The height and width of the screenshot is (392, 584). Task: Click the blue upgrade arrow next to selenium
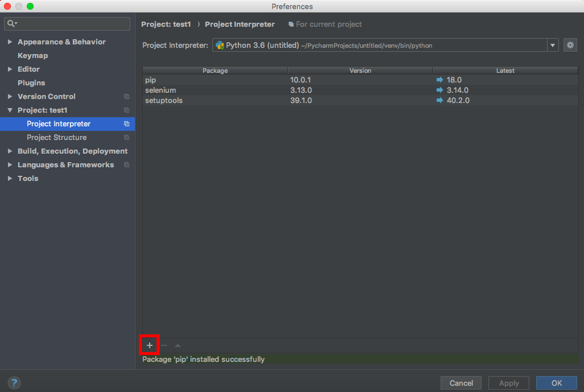pyautogui.click(x=439, y=90)
